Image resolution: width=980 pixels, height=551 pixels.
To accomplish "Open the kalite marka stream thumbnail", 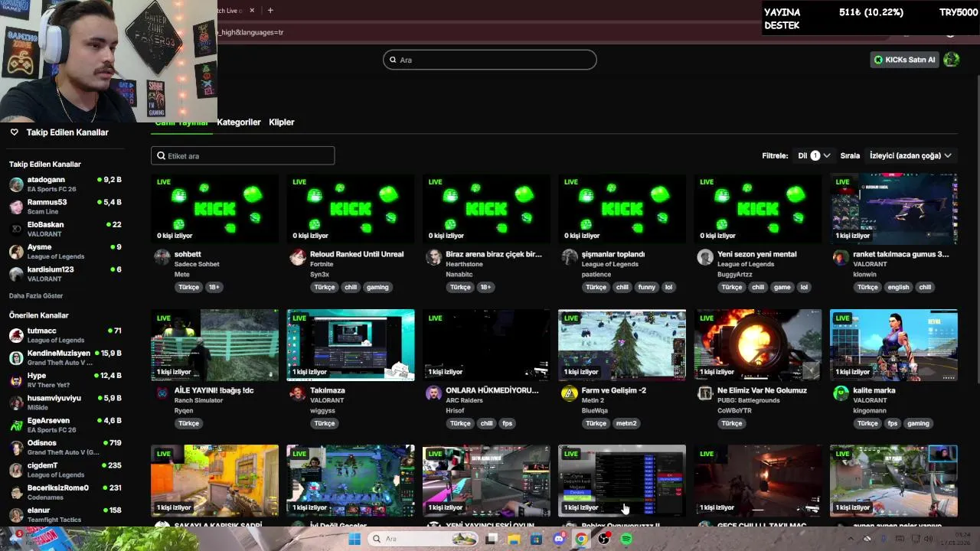I will click(x=893, y=345).
